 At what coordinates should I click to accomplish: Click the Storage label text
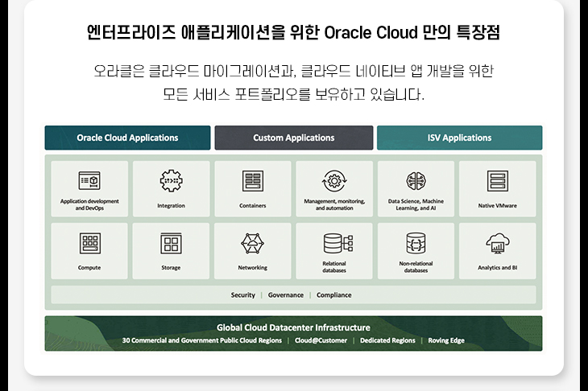pos(171,268)
